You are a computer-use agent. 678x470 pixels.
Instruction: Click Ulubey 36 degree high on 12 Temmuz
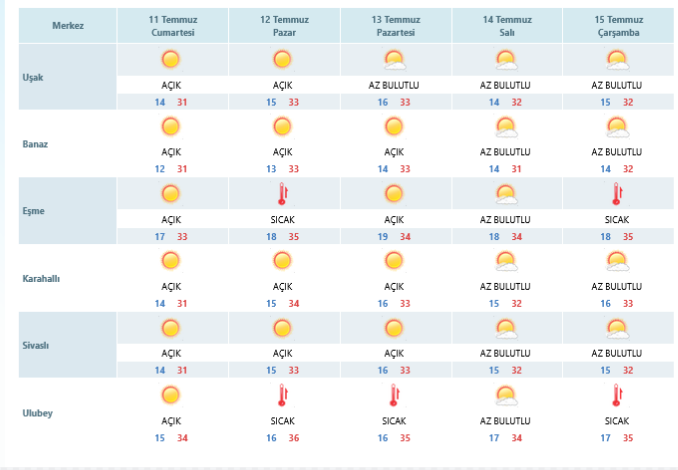tap(294, 438)
